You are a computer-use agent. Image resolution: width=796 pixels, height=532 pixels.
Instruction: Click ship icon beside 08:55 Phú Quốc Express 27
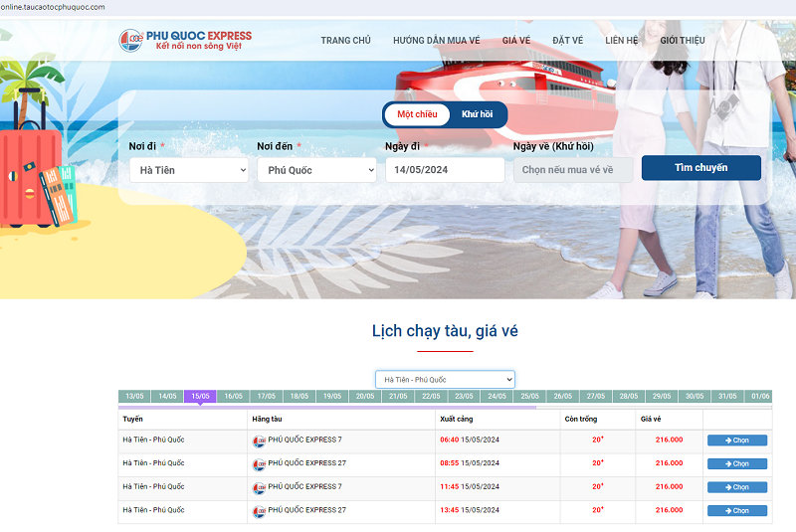(260, 464)
